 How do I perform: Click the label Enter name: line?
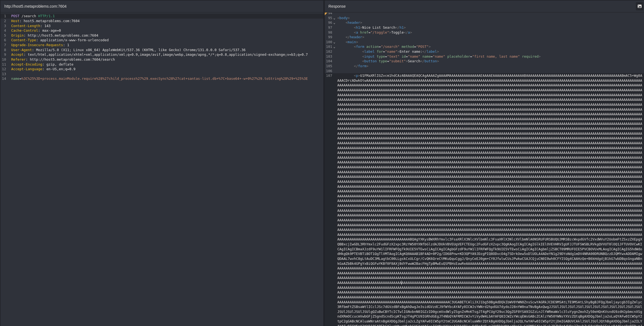coord(401,52)
